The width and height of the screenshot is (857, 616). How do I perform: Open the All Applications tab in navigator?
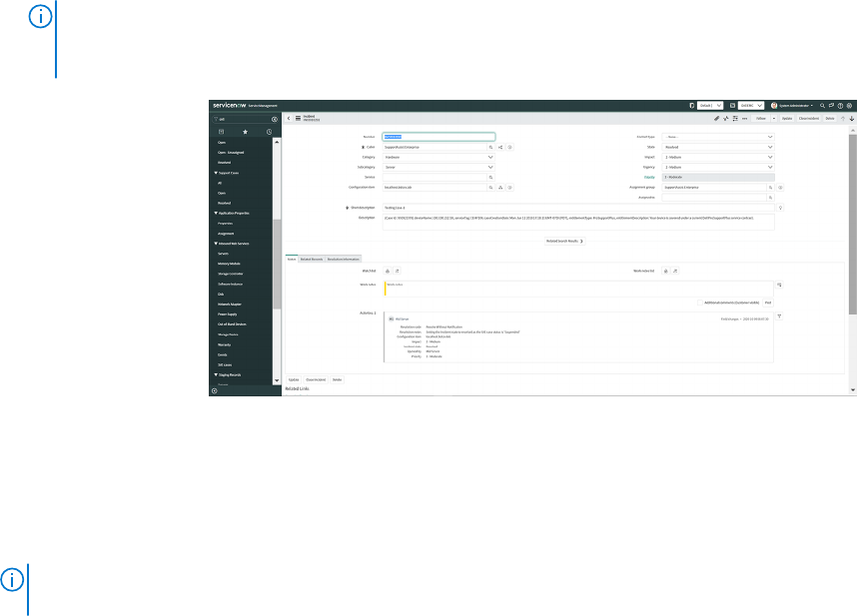[x=222, y=132]
